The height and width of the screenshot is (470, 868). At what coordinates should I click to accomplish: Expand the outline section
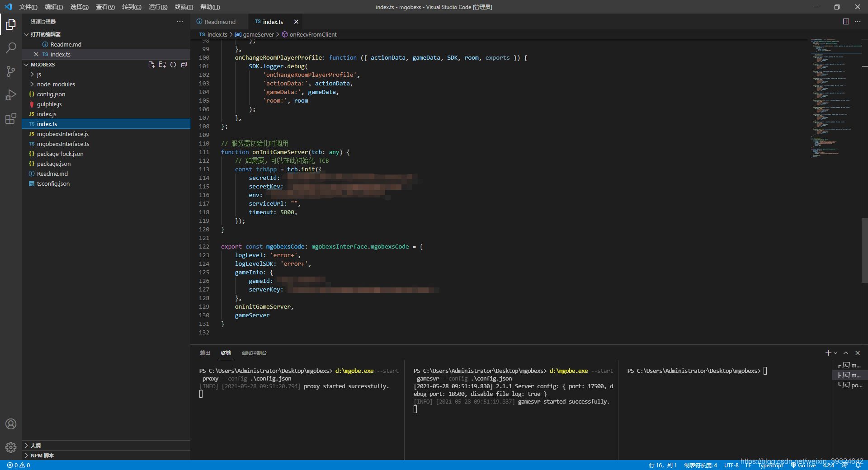(107, 446)
